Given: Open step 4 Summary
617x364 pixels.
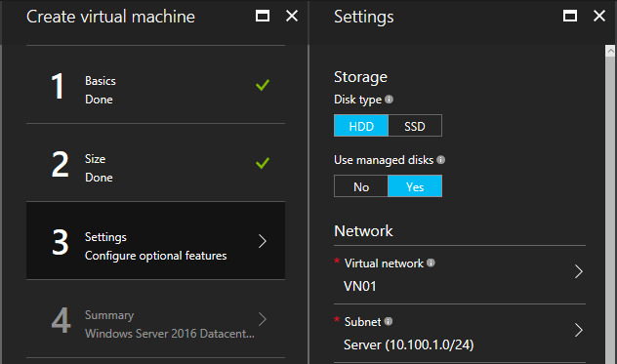Looking at the screenshot, I should point(156,319).
